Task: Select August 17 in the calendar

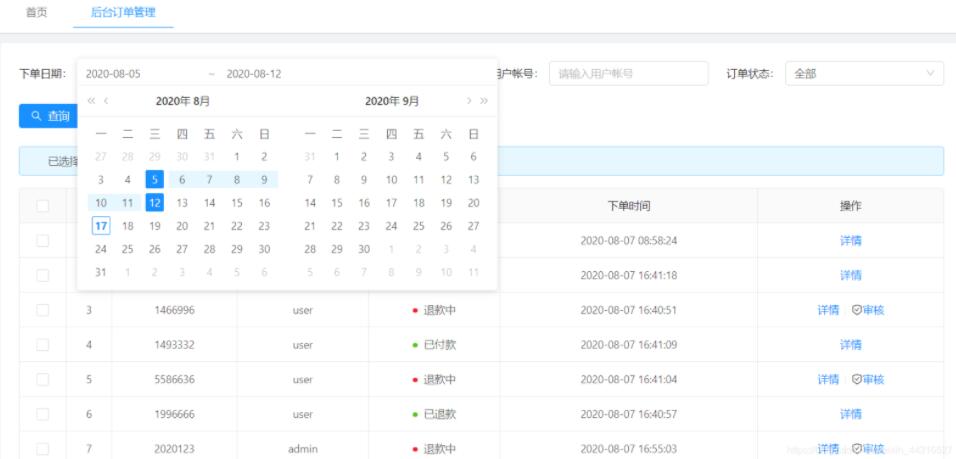Action: click(x=100, y=225)
